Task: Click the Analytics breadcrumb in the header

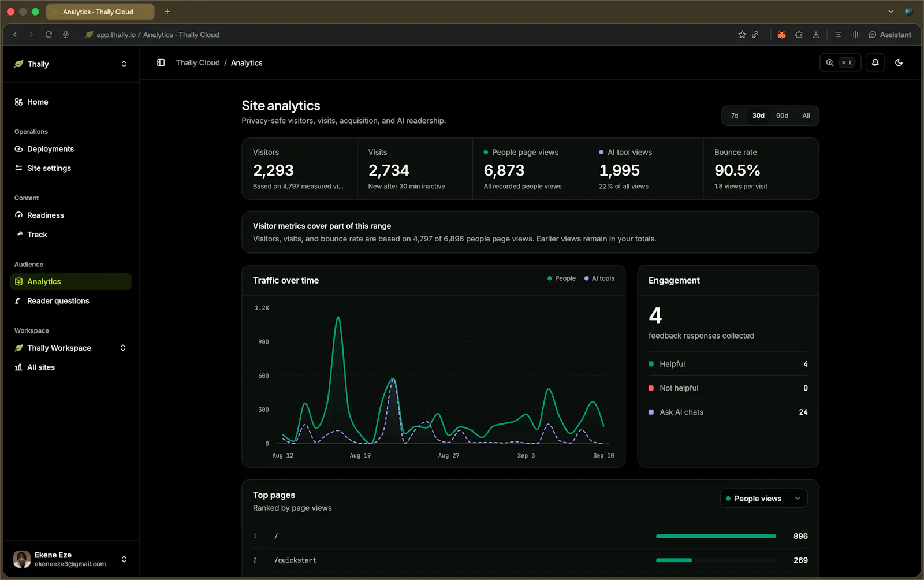Action: (x=247, y=63)
